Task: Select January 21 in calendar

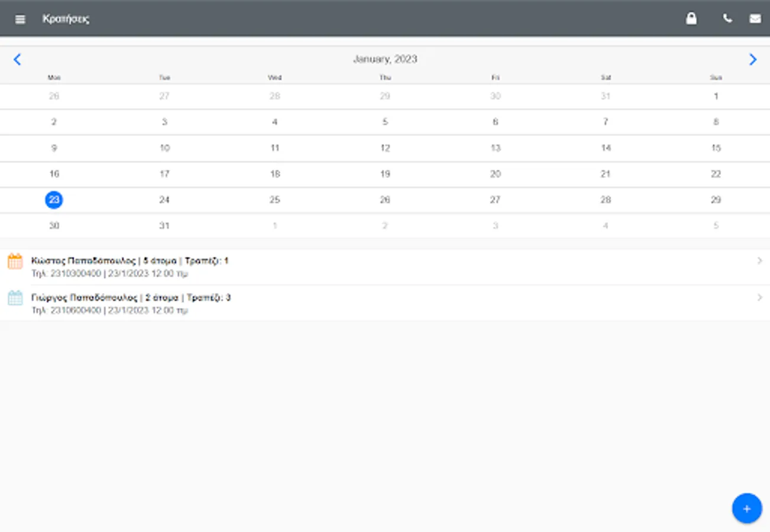Action: coord(606,174)
